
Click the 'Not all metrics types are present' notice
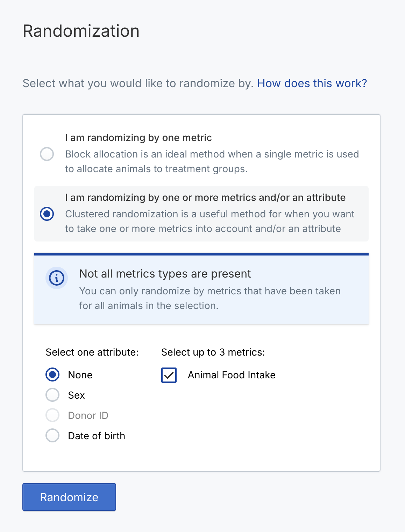coord(201,289)
